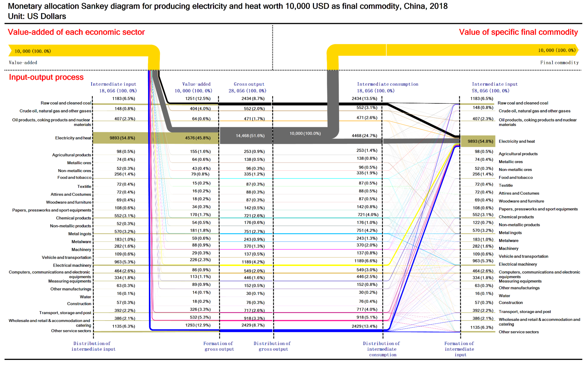Click Value-added of each economic sector heading
The image size is (588, 365).
pyautogui.click(x=76, y=32)
